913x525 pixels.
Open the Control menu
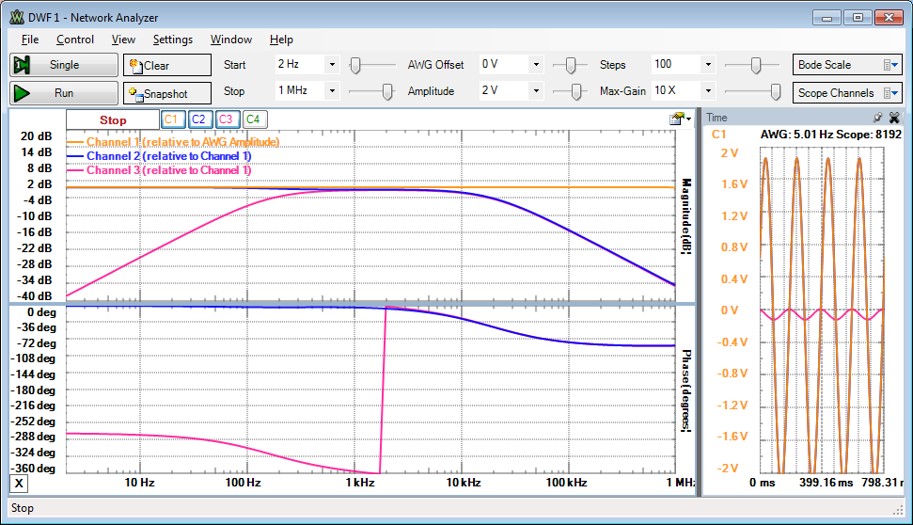(75, 39)
